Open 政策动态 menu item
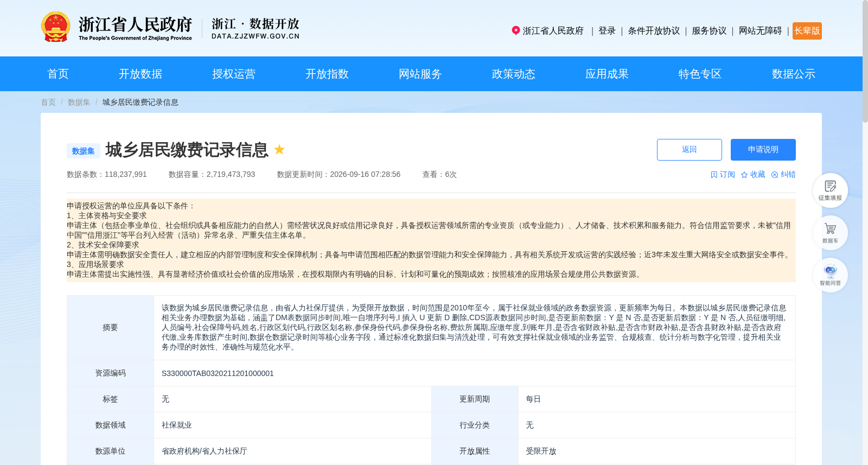This screenshot has height=465, width=868. pyautogui.click(x=514, y=74)
